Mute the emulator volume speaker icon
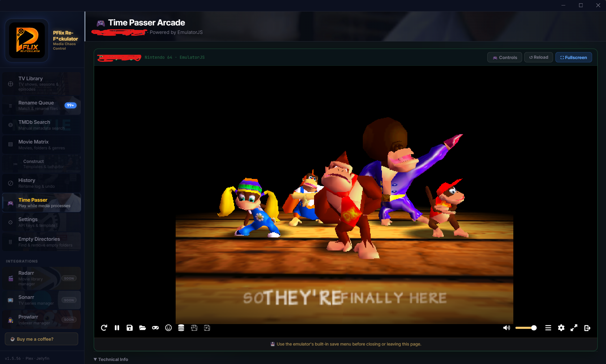The height and width of the screenshot is (364, 606). pos(506,328)
